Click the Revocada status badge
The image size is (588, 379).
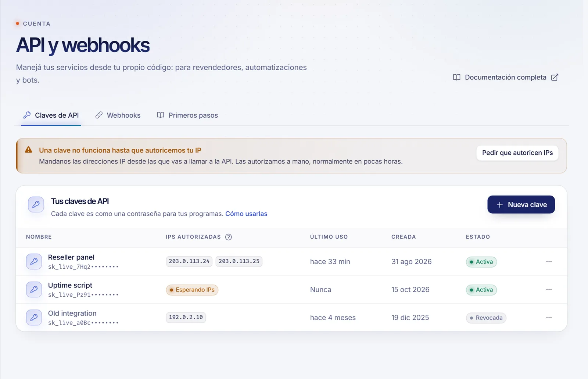[x=486, y=318]
